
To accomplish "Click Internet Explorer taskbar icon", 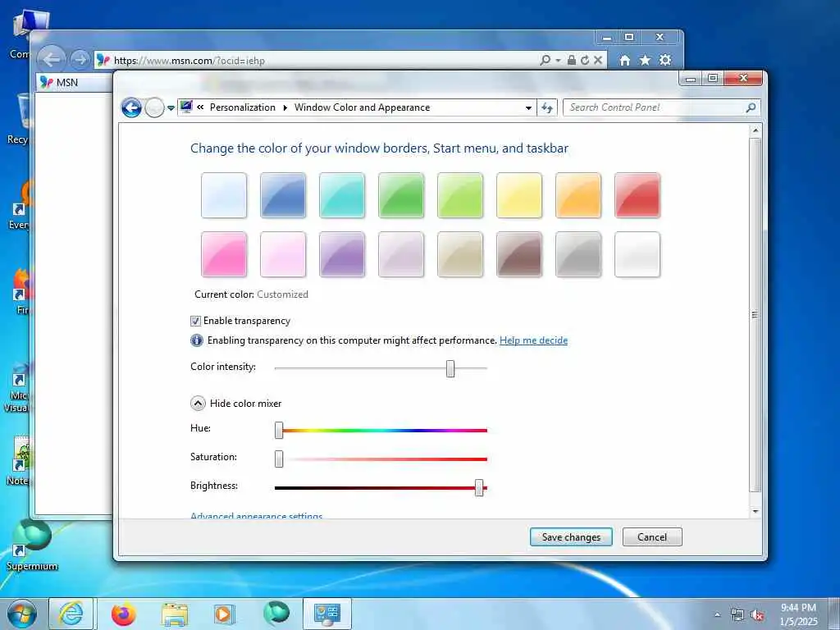I will click(x=71, y=614).
